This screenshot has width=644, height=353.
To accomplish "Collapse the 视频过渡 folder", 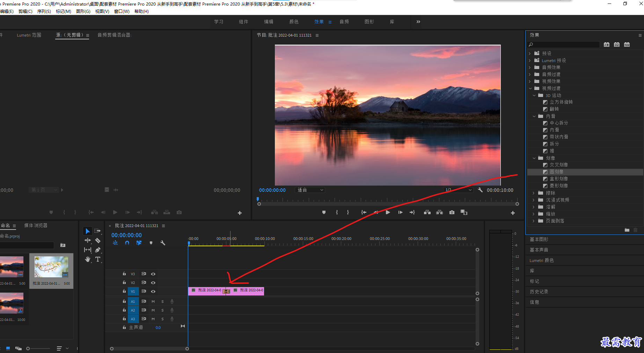I will tap(530, 88).
